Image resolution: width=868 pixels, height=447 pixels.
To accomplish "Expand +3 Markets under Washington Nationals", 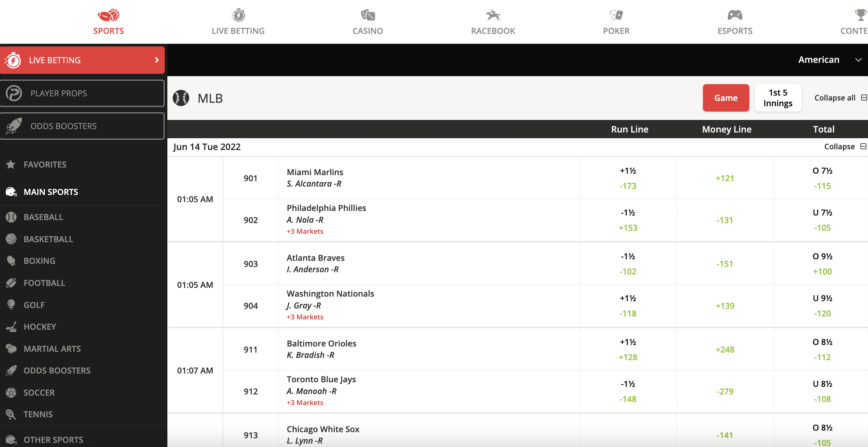I will point(305,317).
